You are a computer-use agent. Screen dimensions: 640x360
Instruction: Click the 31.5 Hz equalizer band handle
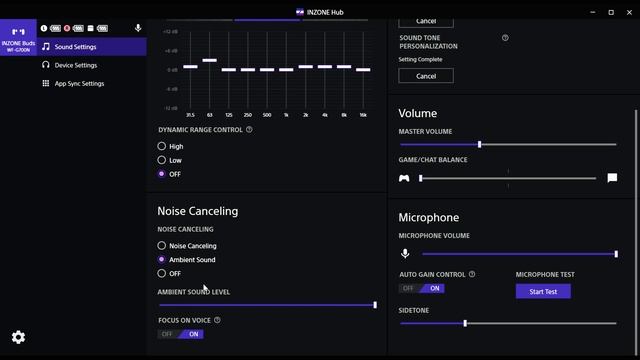190,67
